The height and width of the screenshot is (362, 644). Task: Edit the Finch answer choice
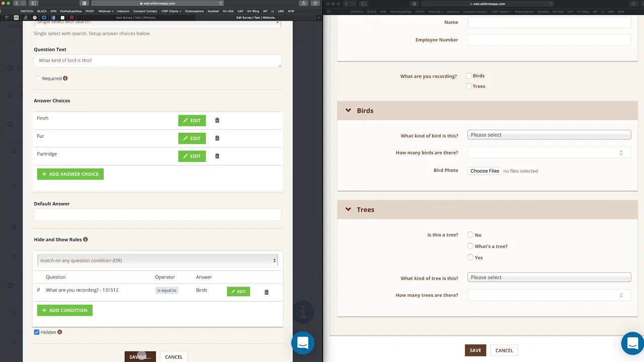(x=192, y=121)
